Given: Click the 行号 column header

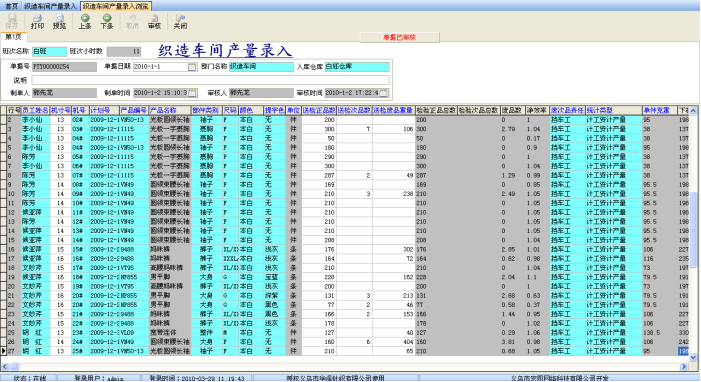Looking at the screenshot, I should 14,110.
